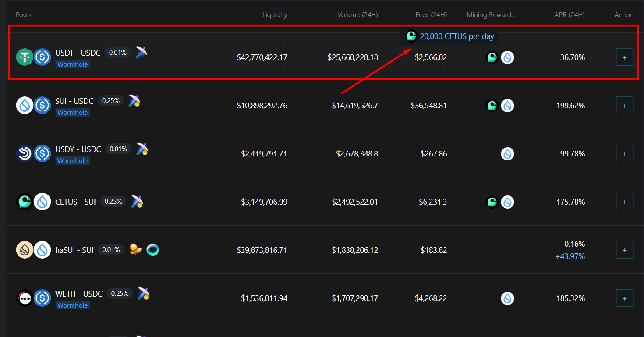Click the 0.25% fee badge on CETUS - SUI
The image size is (644, 337).
113,202
